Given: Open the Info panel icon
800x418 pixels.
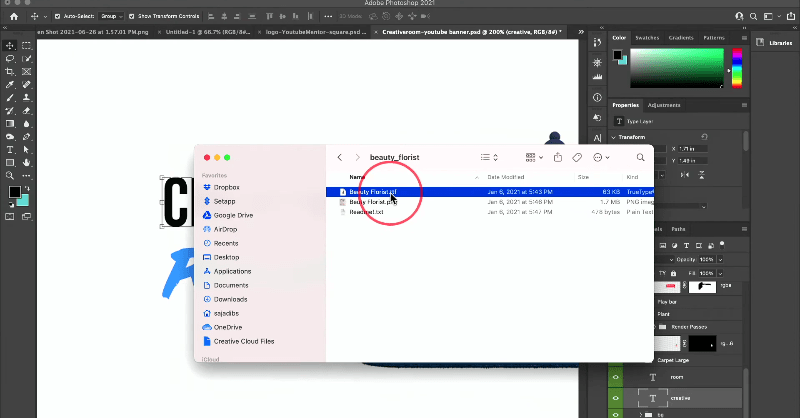Looking at the screenshot, I should (597, 97).
